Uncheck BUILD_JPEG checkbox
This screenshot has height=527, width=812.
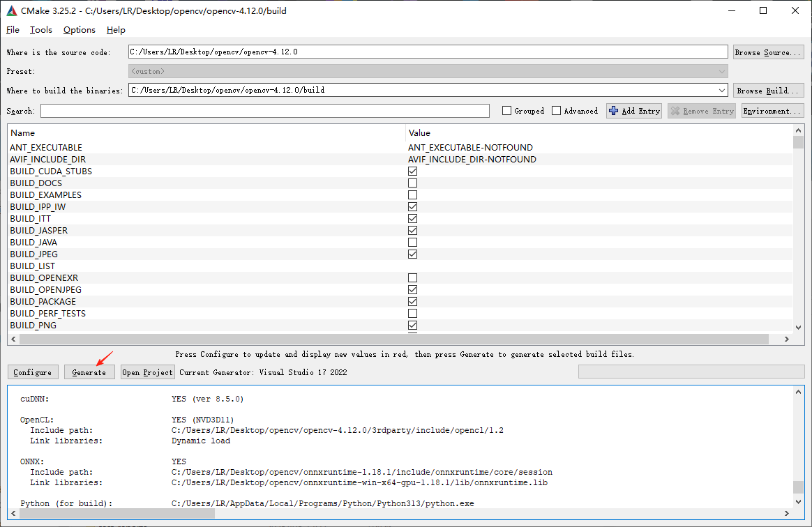413,254
